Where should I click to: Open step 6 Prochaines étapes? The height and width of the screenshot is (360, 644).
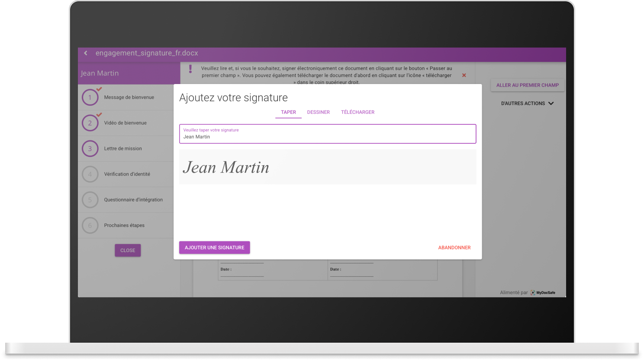pos(90,225)
